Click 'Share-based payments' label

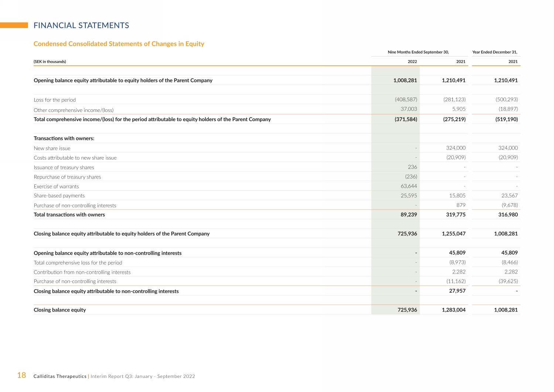[59, 196]
